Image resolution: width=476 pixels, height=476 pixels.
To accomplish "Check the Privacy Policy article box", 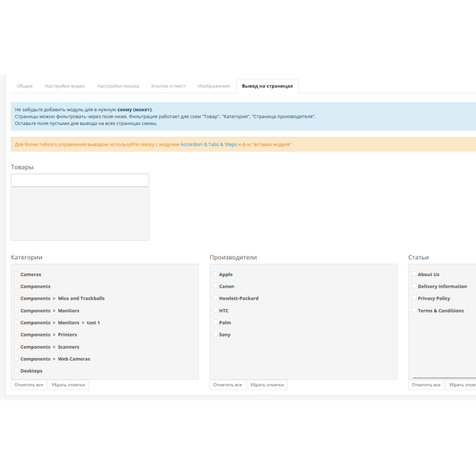I will click(x=414, y=298).
